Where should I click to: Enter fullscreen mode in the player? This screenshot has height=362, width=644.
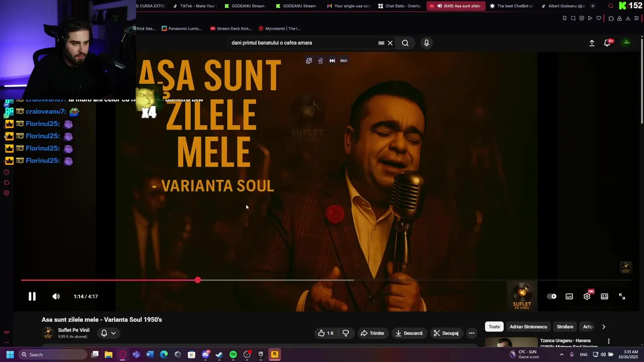tap(622, 297)
